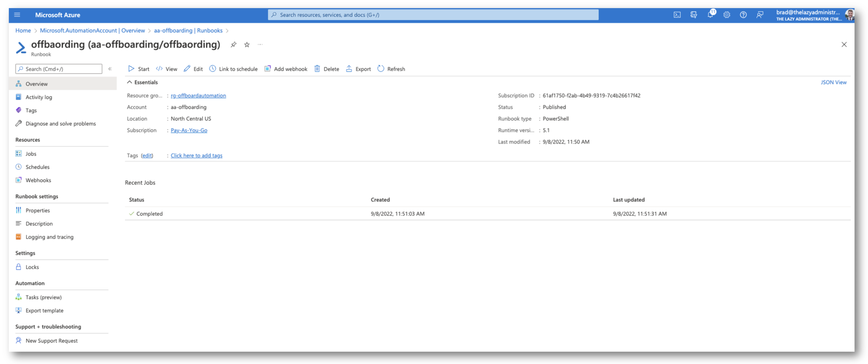Click the user account avatar

[849, 15]
